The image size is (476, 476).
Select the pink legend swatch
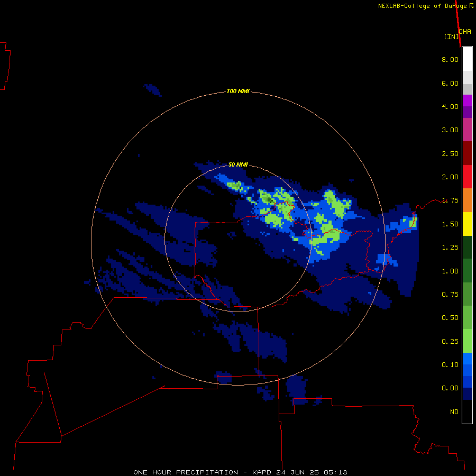coord(467,130)
